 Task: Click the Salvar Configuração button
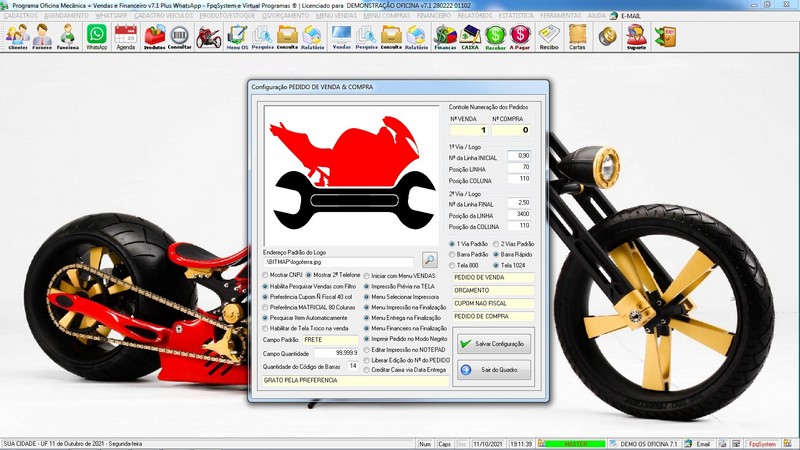493,343
